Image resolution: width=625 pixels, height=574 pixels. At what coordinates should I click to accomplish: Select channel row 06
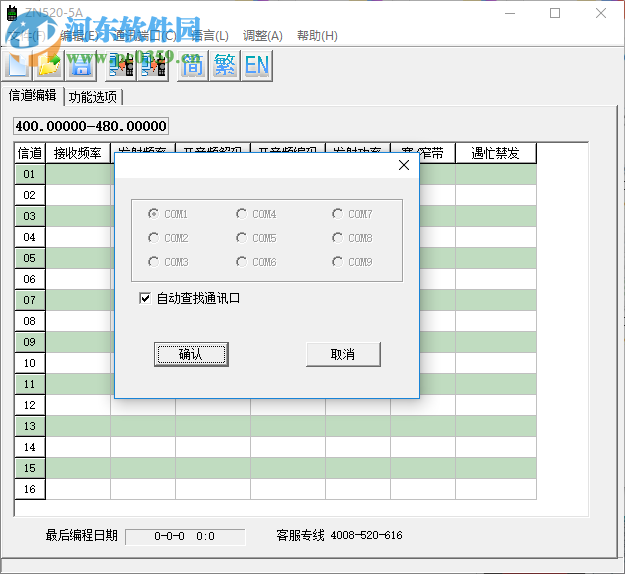tap(29, 279)
